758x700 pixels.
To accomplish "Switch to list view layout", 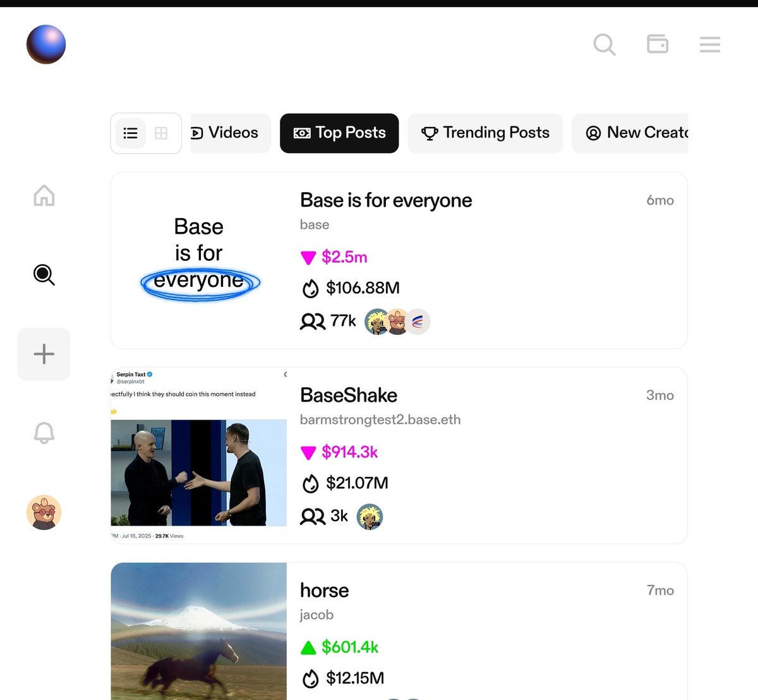I will [x=131, y=133].
